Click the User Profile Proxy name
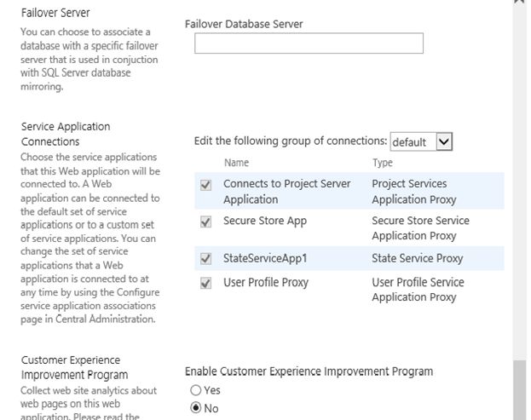This screenshot has height=420, width=531. [266, 282]
